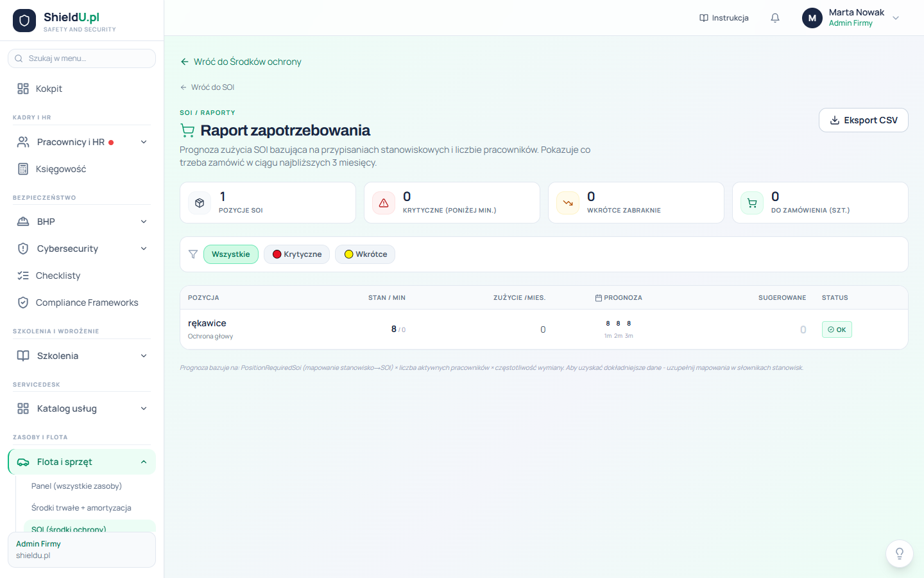Open Checklisty in the sidebar
Screen dimensions: 924x578
coord(81,276)
